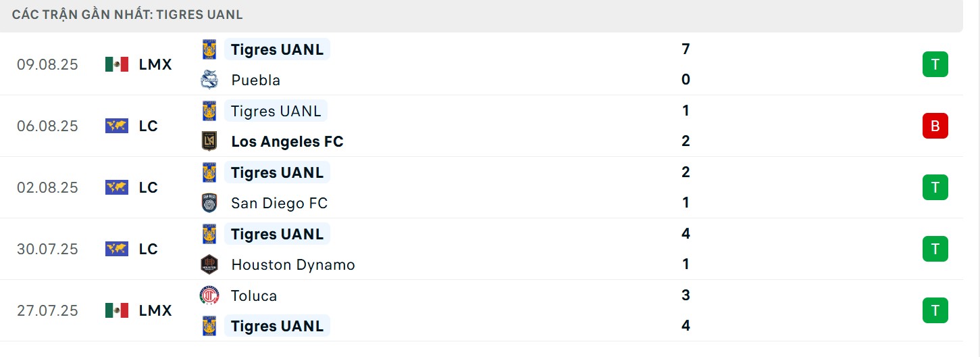Screen dimensions: 980x357
Task: Click the 30.07.25 match date
Action: (x=47, y=249)
